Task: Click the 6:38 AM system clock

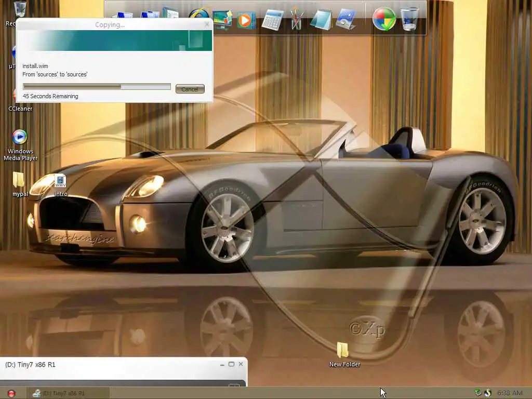Action: click(x=510, y=393)
